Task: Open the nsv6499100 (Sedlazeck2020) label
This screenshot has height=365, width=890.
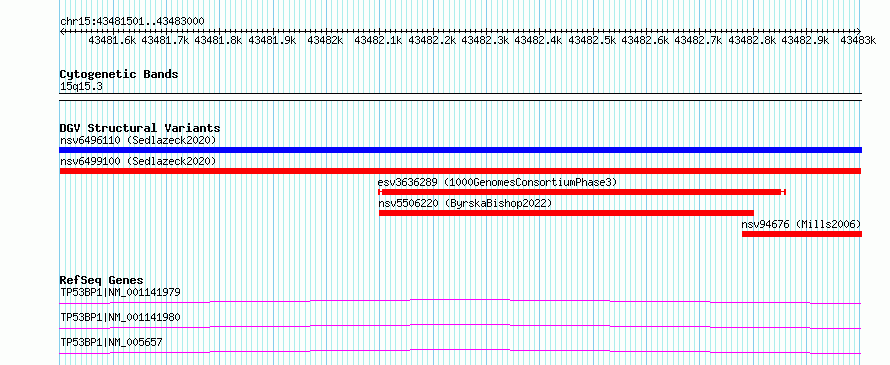Action: 138,161
